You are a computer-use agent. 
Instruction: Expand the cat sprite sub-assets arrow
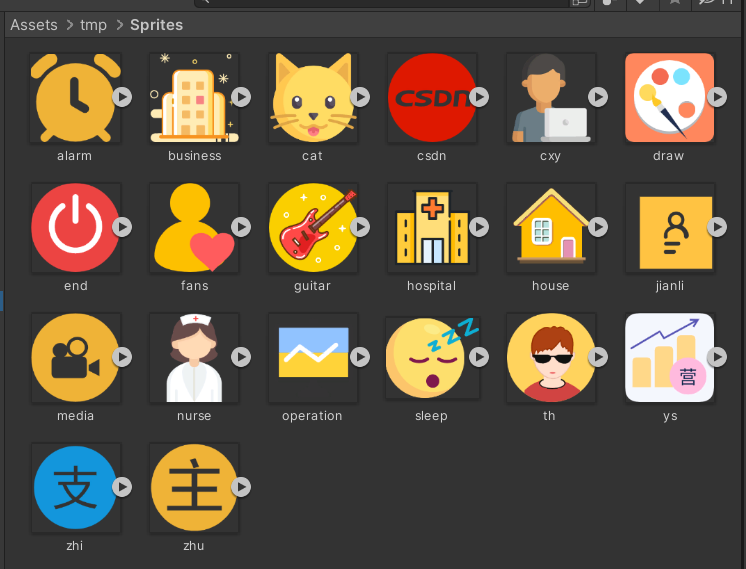point(360,97)
